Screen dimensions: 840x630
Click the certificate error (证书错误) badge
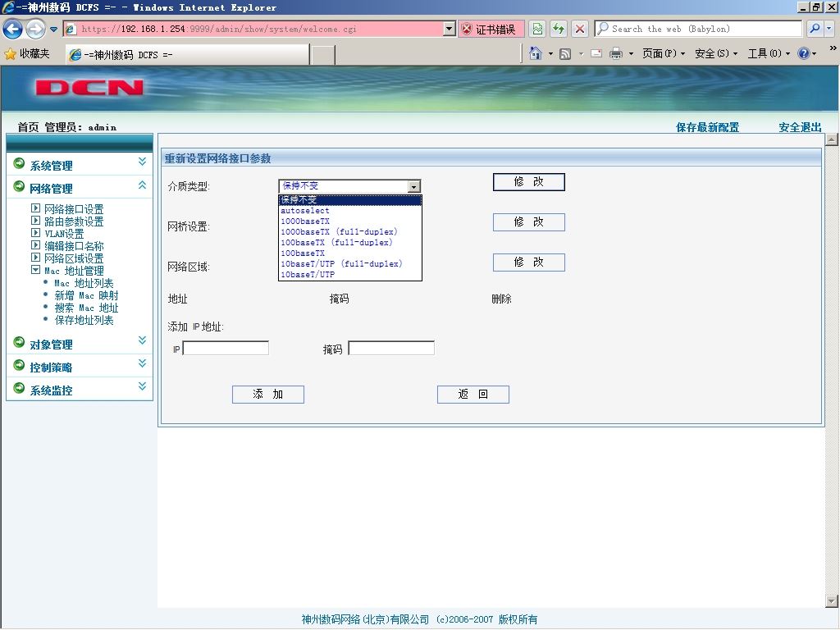(491, 30)
